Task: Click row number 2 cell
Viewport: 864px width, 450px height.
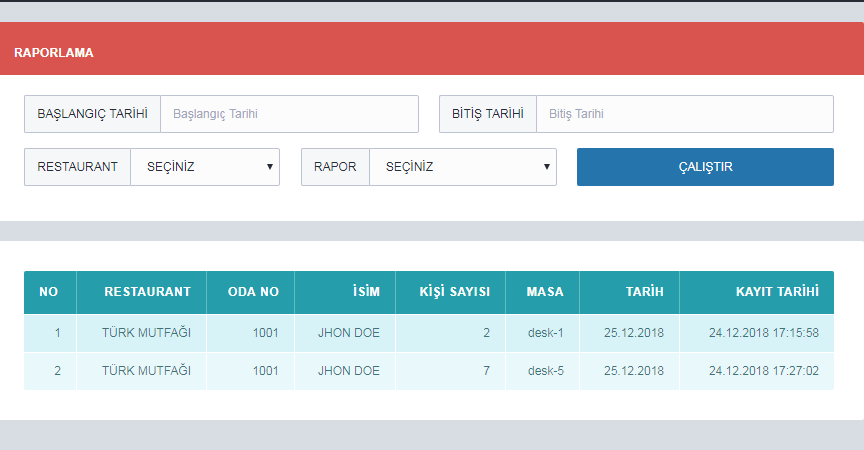Action: pyautogui.click(x=50, y=371)
